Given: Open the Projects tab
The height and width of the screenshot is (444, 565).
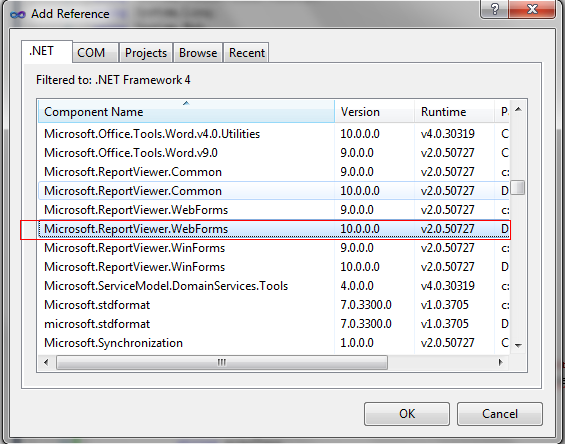Looking at the screenshot, I should pyautogui.click(x=146, y=53).
